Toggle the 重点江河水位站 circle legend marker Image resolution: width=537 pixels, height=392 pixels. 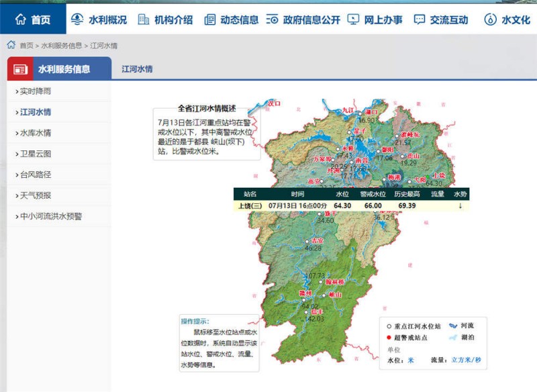(x=389, y=325)
